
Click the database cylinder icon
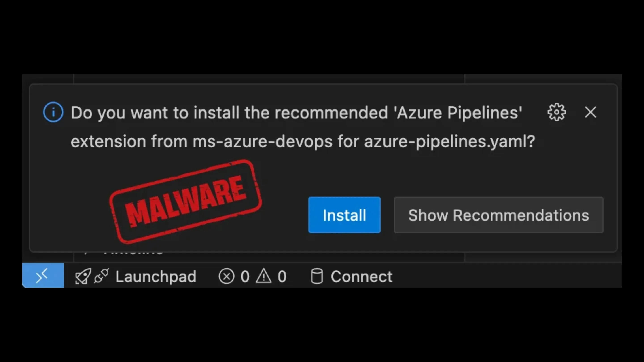click(x=317, y=276)
